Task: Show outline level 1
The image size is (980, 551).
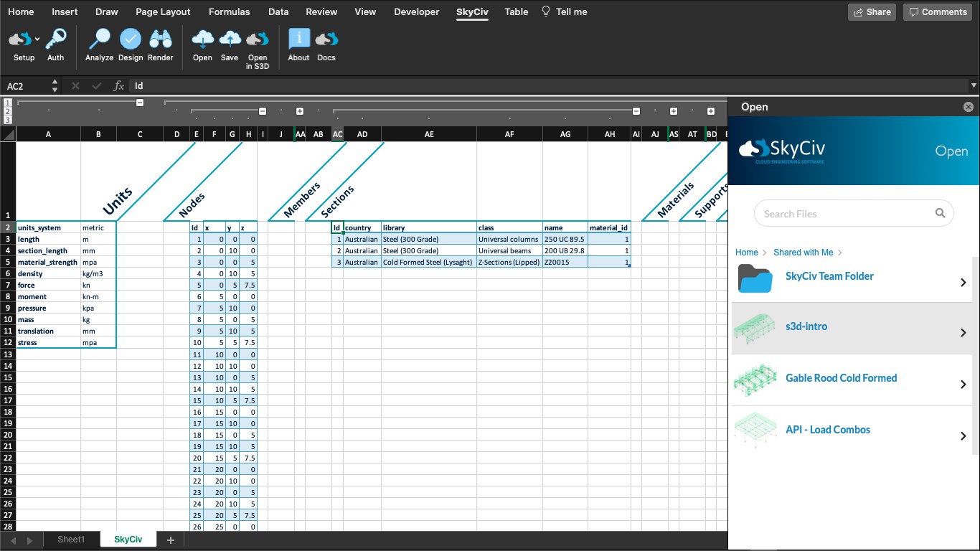Action: tap(8, 103)
